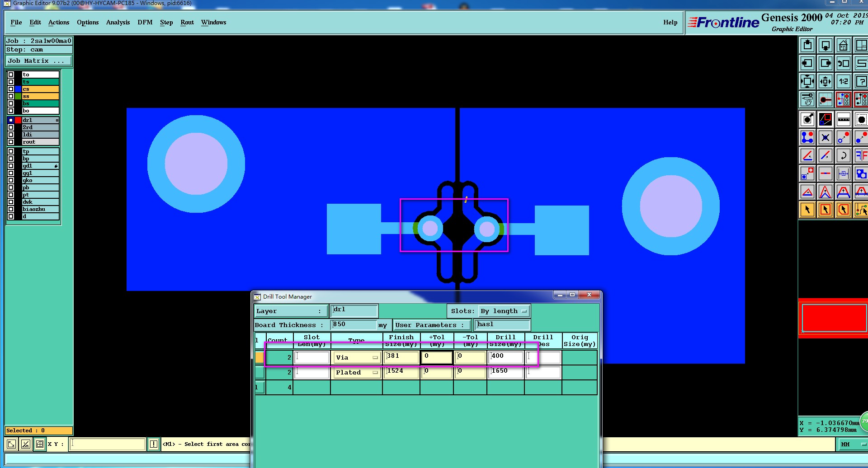Click the zoom in expand-arrows icon
Screen dimensions: 868x468
[x=807, y=81]
